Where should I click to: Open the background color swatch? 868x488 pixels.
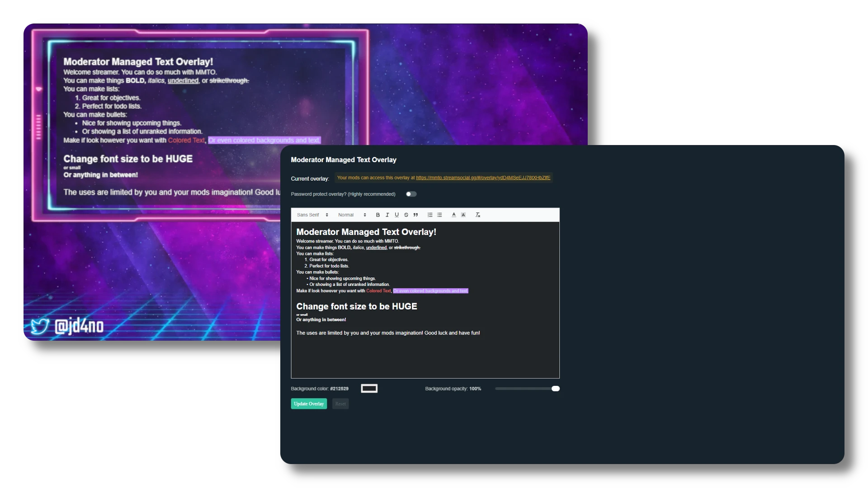369,389
